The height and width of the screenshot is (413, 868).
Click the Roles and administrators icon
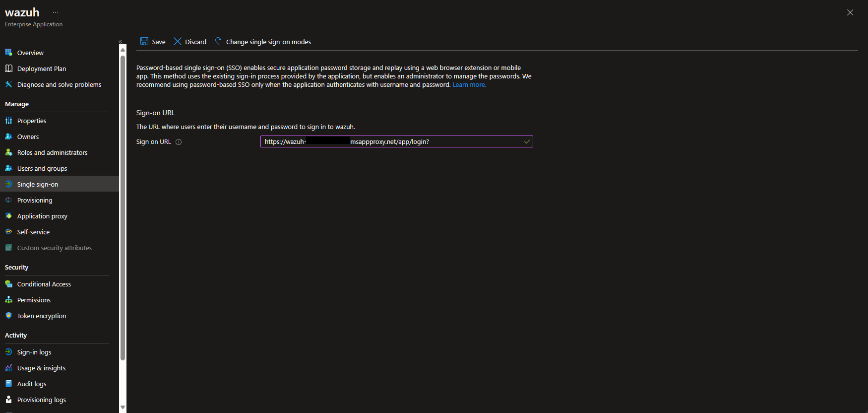(8, 152)
